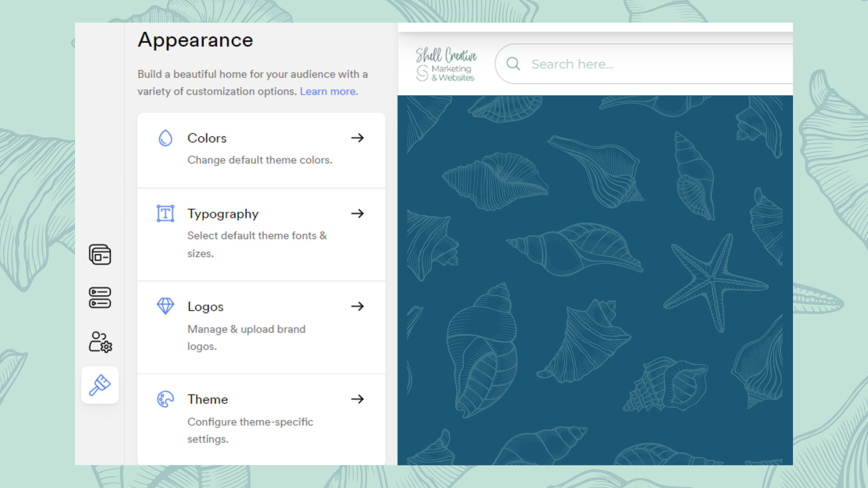The height and width of the screenshot is (488, 868).
Task: Select 'Change default theme colors.' text
Action: click(x=260, y=160)
